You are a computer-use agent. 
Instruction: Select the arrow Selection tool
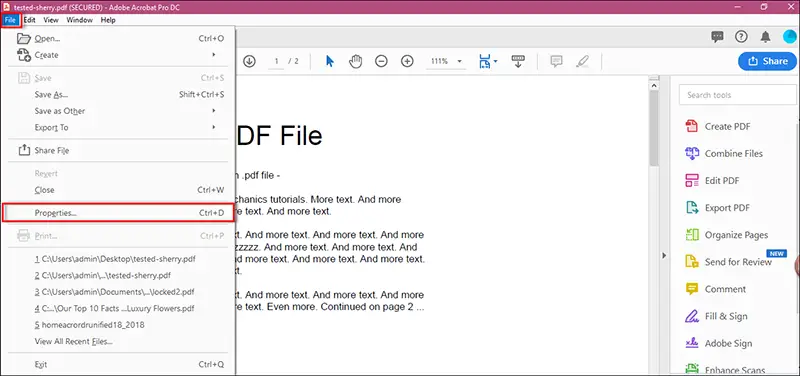pyautogui.click(x=330, y=61)
